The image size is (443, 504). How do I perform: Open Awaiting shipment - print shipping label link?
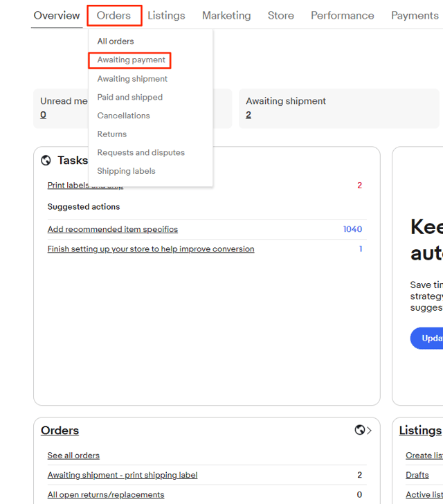122,475
